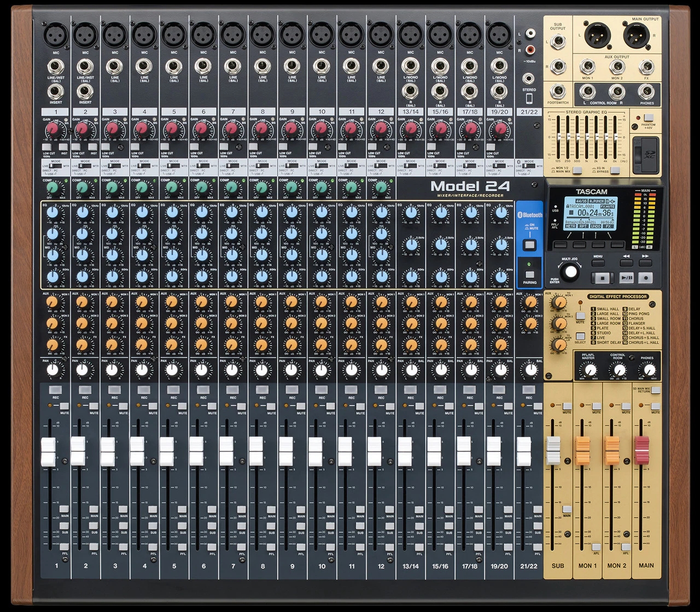Move the channel 12 fader
Screen dimensions: 700x612
pos(374,451)
